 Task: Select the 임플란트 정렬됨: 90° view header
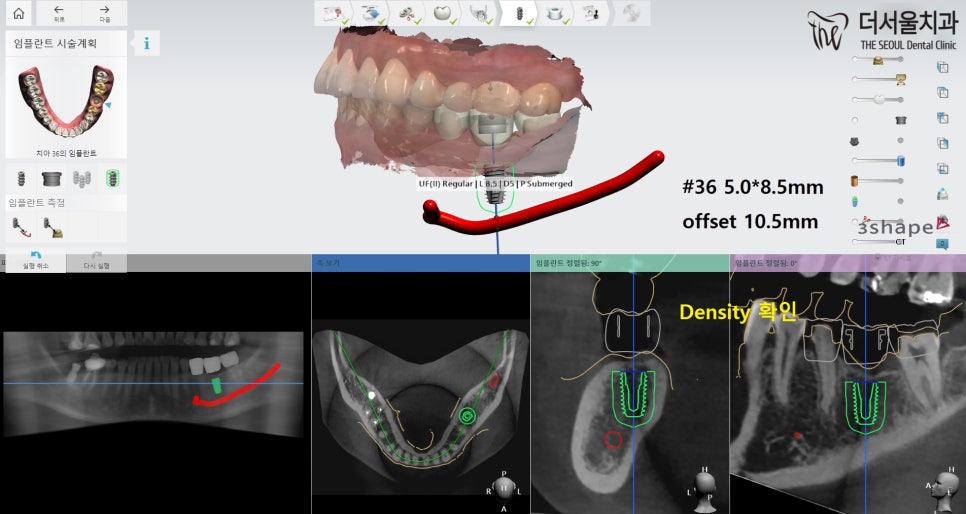click(630, 263)
